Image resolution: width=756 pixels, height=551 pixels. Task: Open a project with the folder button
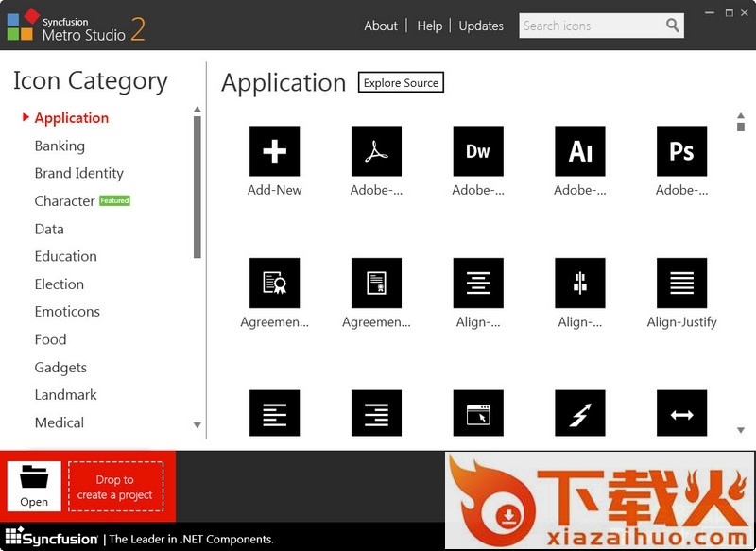pyautogui.click(x=34, y=486)
